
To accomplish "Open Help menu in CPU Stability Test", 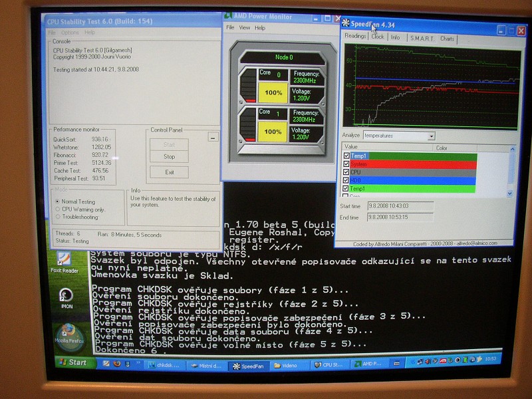I will coord(90,33).
